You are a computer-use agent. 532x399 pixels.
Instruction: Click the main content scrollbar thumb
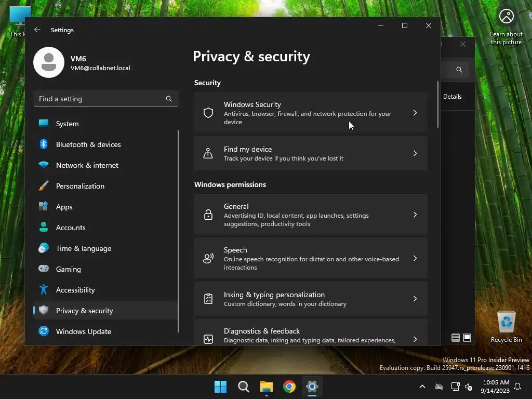coord(437,104)
